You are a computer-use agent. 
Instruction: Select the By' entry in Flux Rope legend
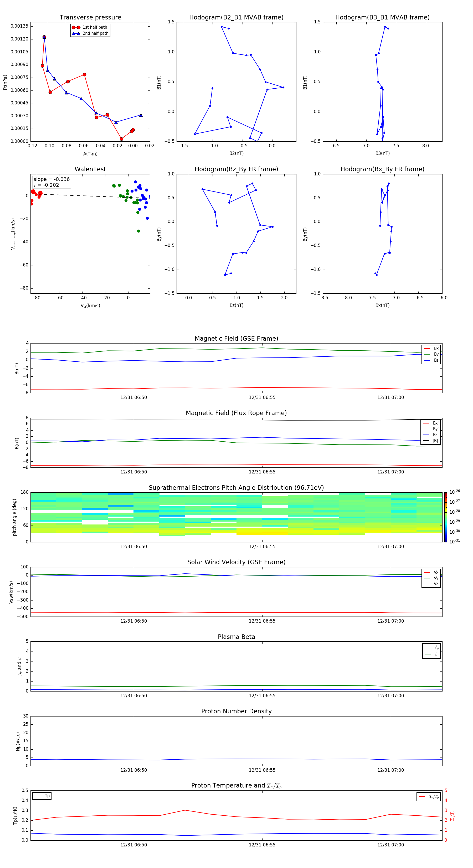pos(431,429)
